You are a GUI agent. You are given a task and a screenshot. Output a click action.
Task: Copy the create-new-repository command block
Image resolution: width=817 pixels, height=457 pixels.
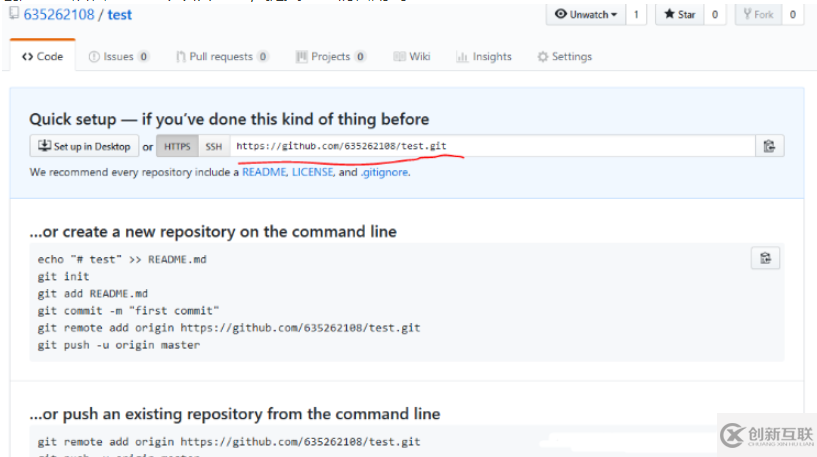765,258
